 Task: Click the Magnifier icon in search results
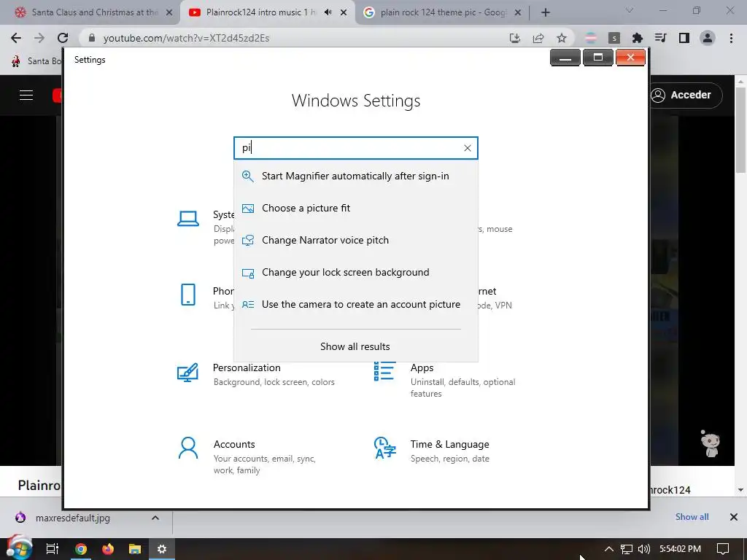(248, 176)
